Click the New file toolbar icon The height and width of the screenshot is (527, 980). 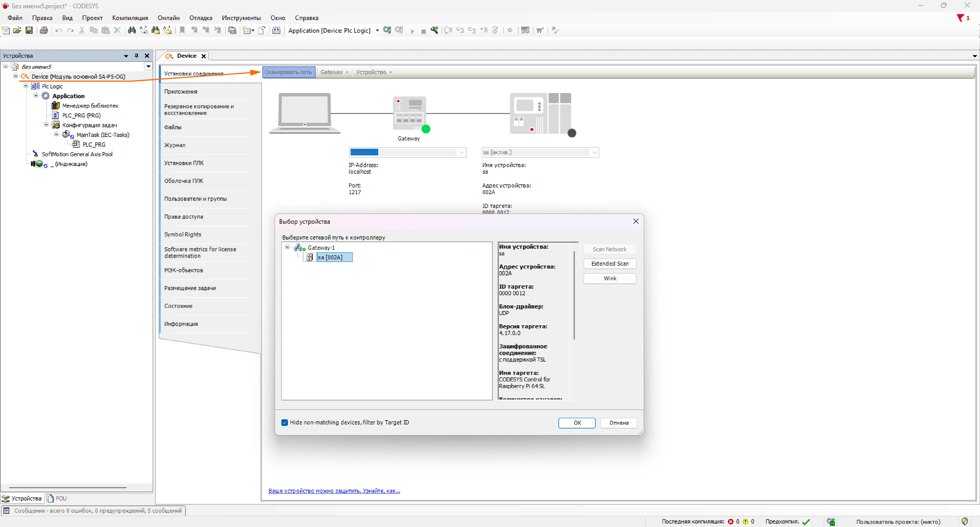[6, 31]
